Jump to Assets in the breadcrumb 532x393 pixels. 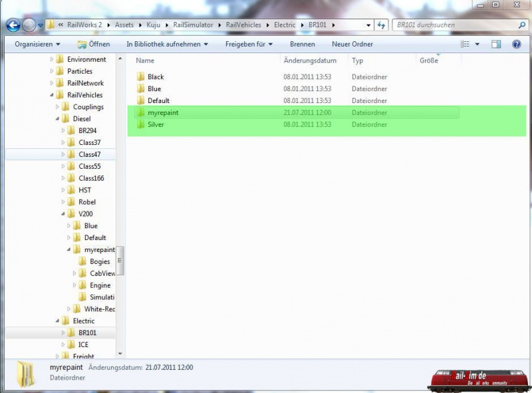tap(124, 25)
